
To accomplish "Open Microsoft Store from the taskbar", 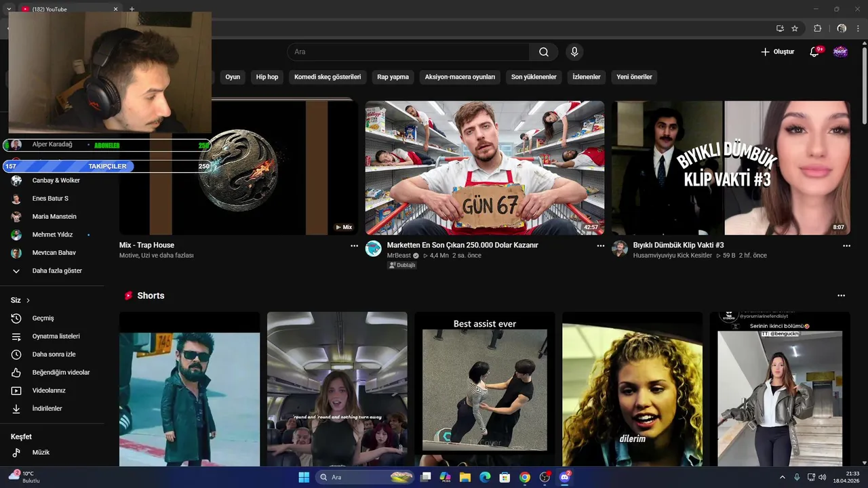I will (505, 477).
